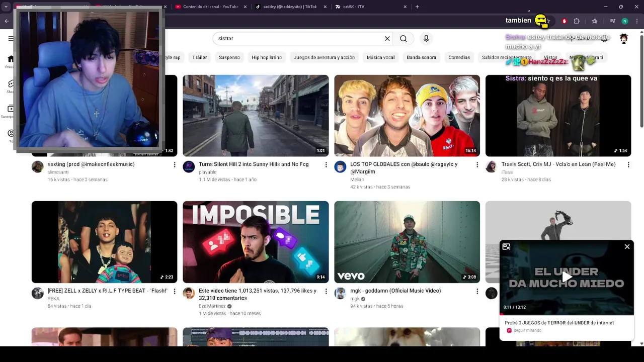Screen dimensions: 644x362
Task: Open Travis Scott Vola'o en Lean title
Action: tap(558, 164)
